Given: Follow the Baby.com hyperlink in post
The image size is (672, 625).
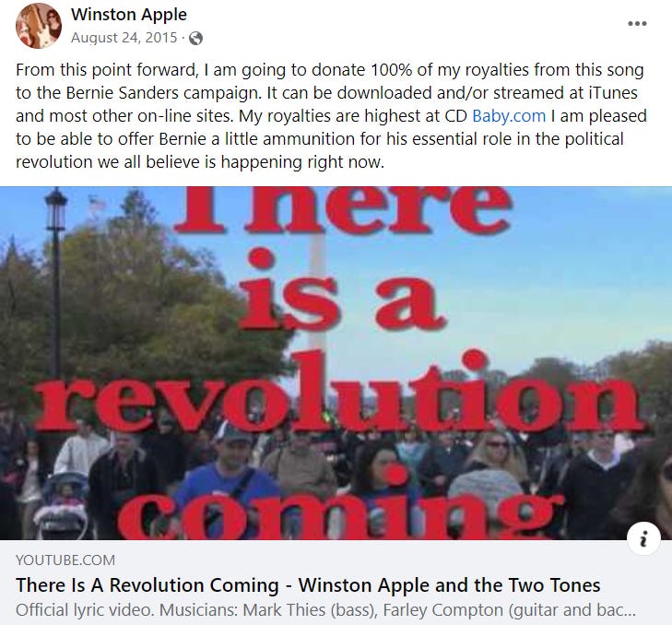Looking at the screenshot, I should pos(509,116).
